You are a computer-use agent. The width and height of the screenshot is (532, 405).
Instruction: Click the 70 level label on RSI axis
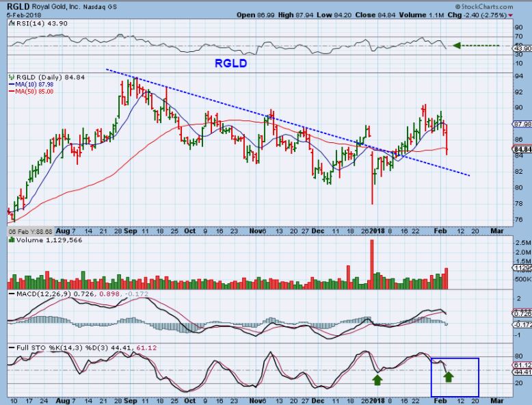click(x=519, y=36)
